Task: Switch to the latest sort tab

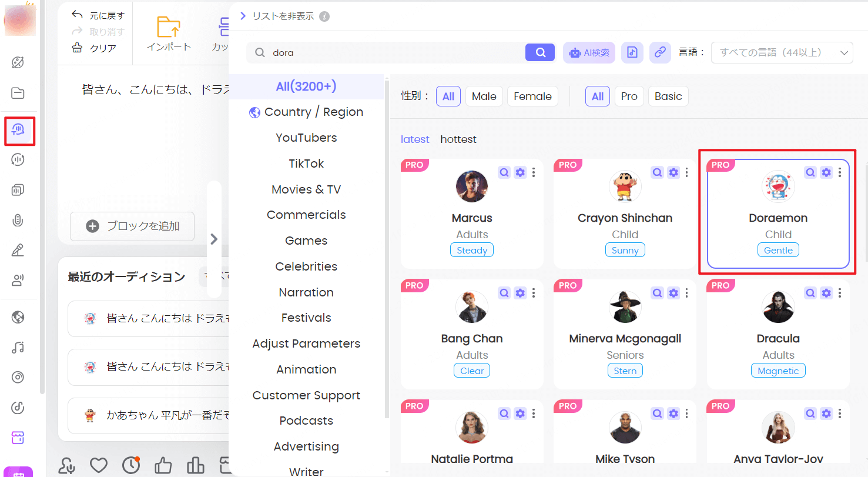Action: 415,139
